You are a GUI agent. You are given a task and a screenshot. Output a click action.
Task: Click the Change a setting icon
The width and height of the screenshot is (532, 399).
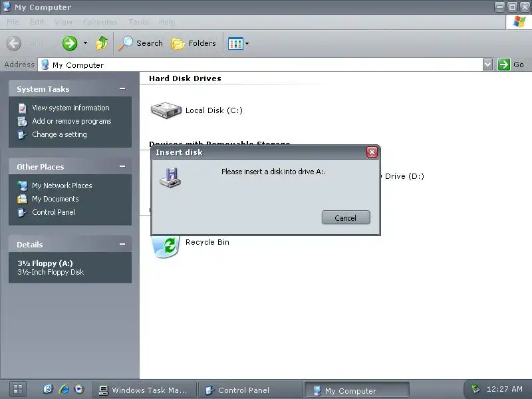pos(23,135)
